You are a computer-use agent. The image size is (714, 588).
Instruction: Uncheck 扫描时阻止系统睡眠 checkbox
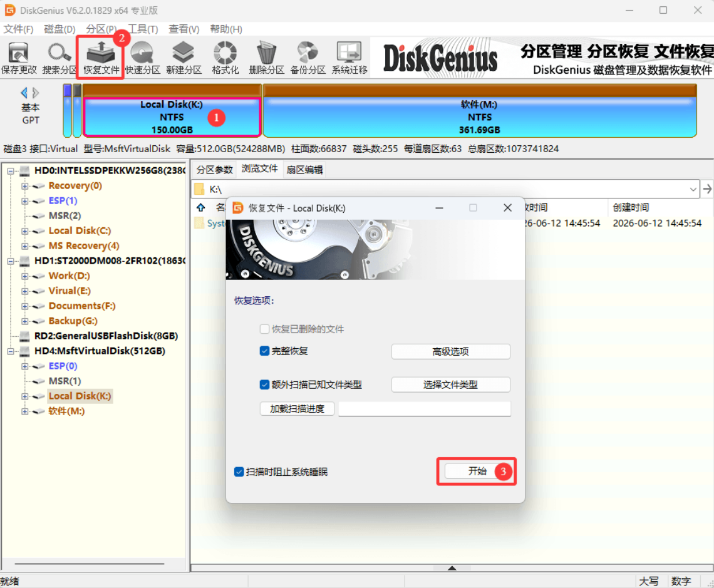239,472
